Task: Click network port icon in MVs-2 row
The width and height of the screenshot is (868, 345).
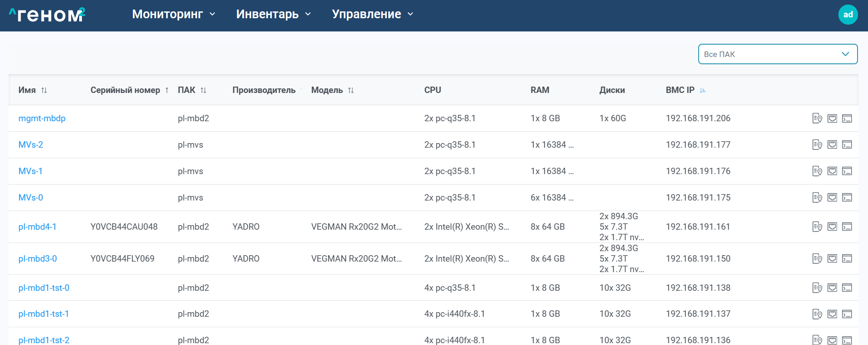Action: click(x=832, y=145)
